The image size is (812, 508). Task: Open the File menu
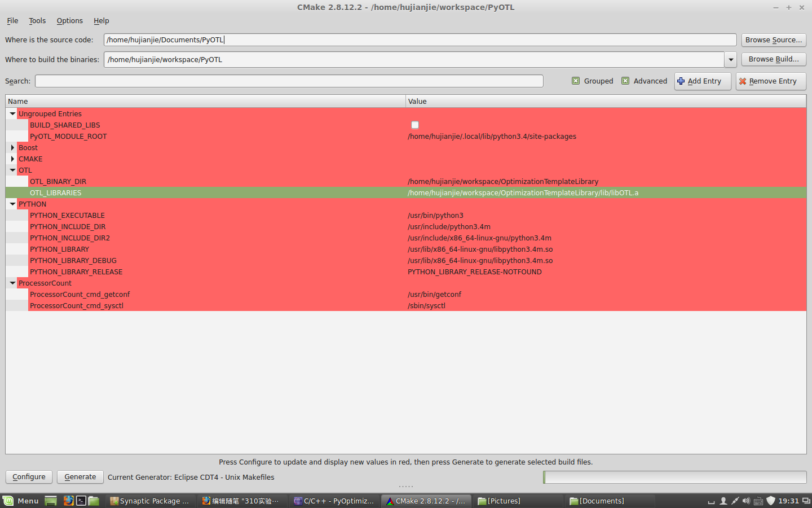[x=12, y=20]
